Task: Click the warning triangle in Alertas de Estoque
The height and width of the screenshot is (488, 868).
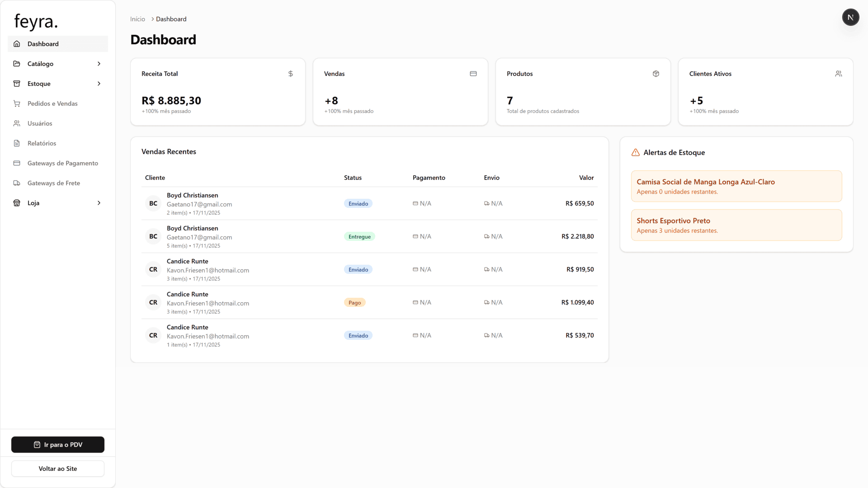Action: (636, 153)
